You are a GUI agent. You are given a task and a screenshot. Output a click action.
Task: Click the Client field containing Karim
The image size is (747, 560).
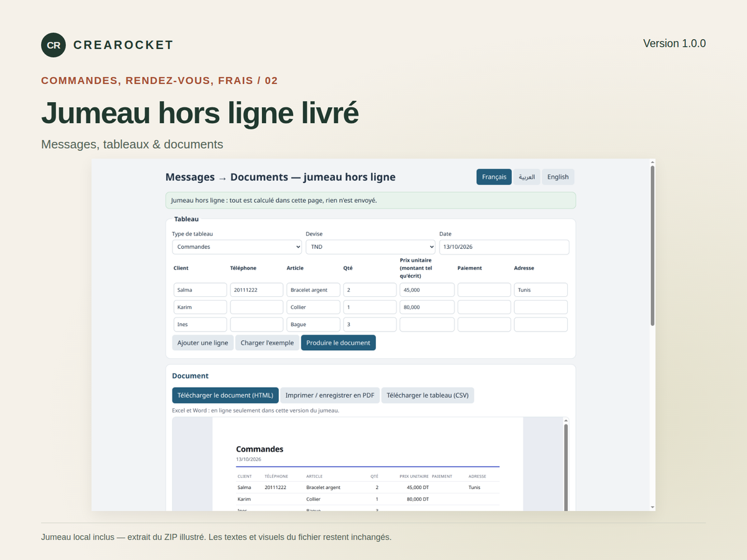[x=200, y=307]
